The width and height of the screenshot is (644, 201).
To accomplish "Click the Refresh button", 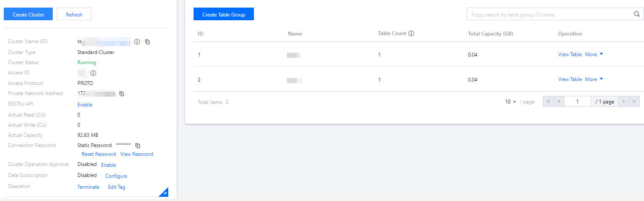I will coord(74,14).
